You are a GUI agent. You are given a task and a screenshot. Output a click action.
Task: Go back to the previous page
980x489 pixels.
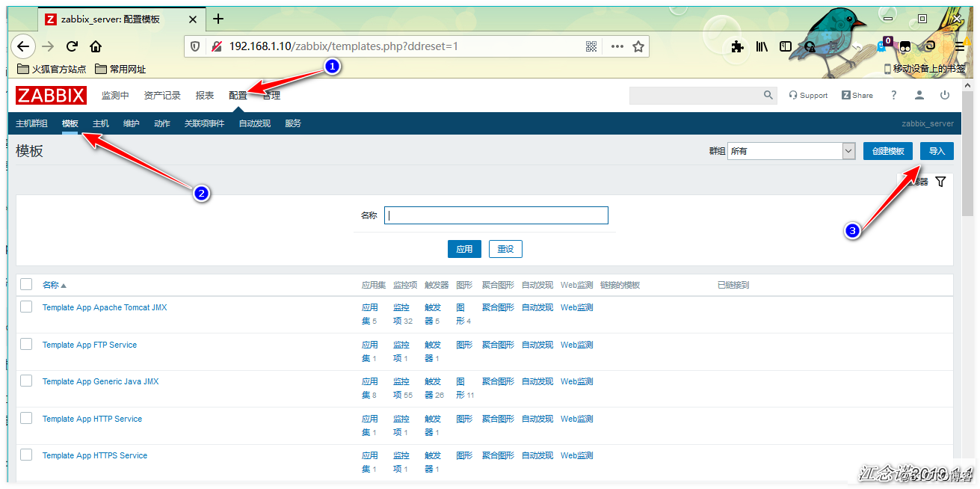pyautogui.click(x=23, y=46)
